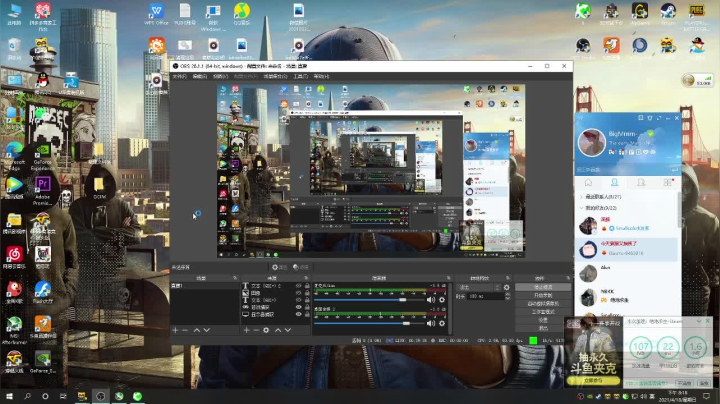Image resolution: width=720 pixels, height=404 pixels.
Task: Open the taskbar search icon
Action: (28, 396)
